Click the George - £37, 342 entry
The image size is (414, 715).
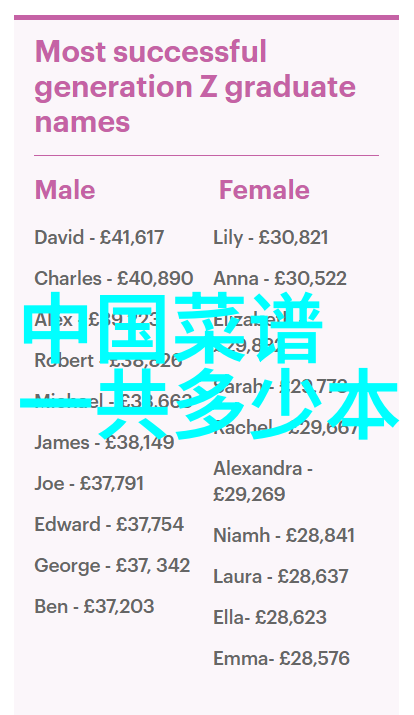pos(112,565)
